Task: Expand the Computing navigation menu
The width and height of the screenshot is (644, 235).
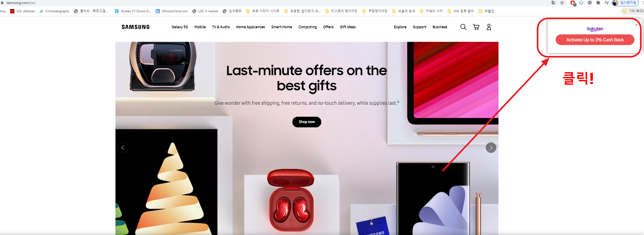Action: pyautogui.click(x=308, y=27)
